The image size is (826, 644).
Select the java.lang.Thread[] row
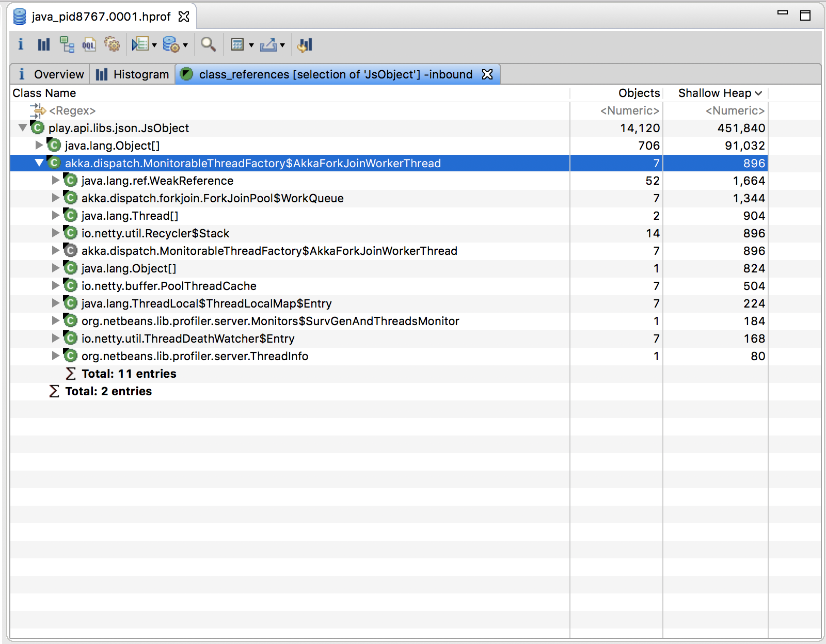point(389,216)
